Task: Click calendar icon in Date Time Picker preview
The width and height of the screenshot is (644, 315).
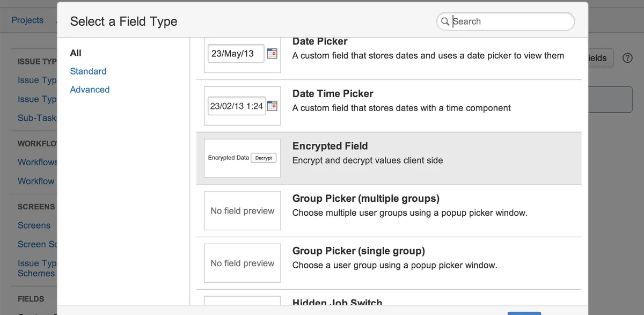Action: coord(272,106)
